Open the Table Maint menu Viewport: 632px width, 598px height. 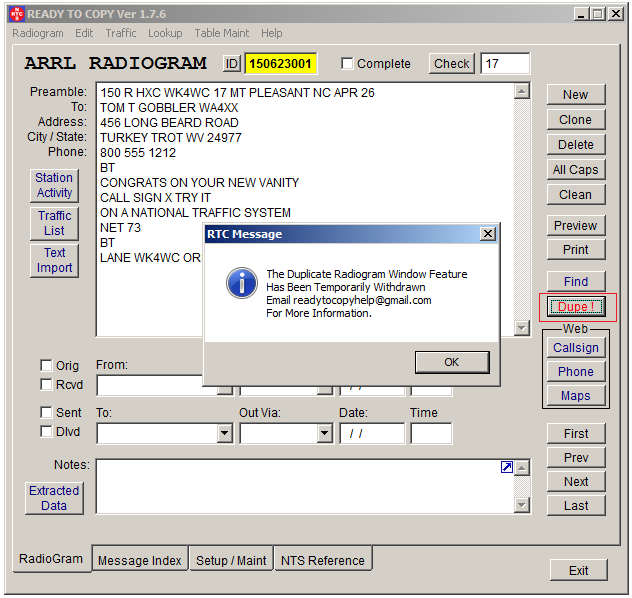coord(222,33)
